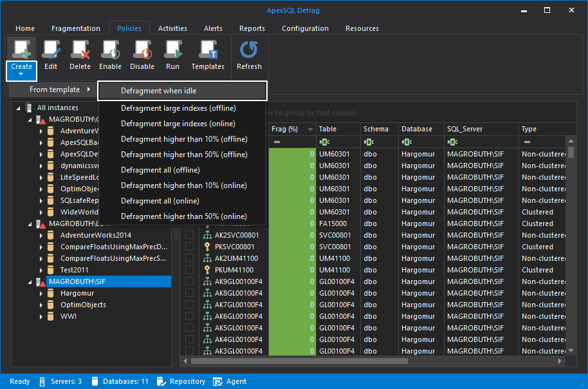This screenshot has width=588, height=389.
Task: Open the Create button dropdown arrow
Action: point(21,74)
